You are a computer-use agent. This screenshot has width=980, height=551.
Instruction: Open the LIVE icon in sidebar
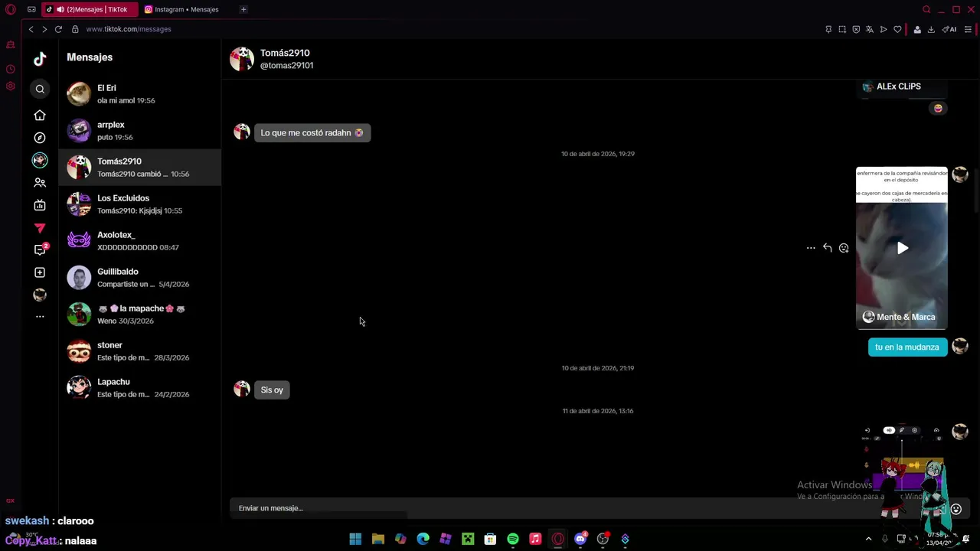coord(40,205)
